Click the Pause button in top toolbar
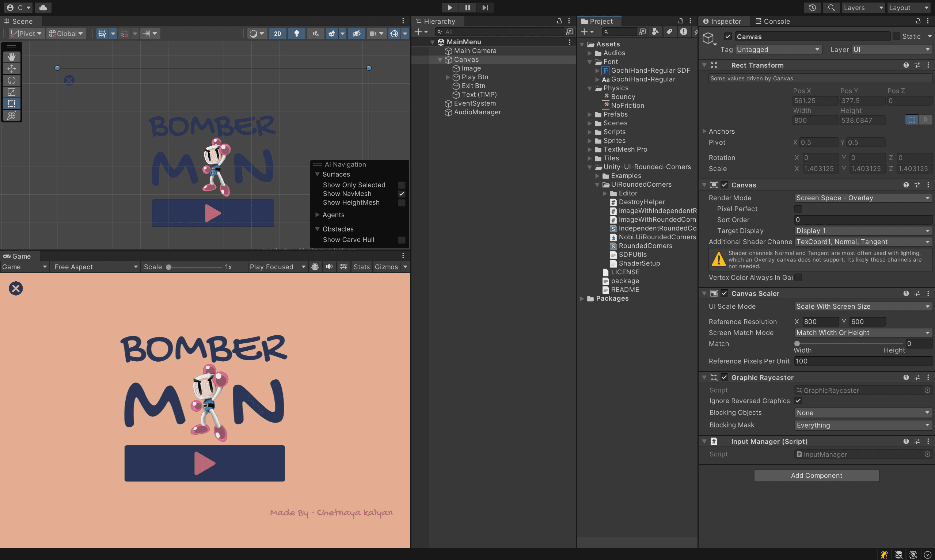 (468, 8)
